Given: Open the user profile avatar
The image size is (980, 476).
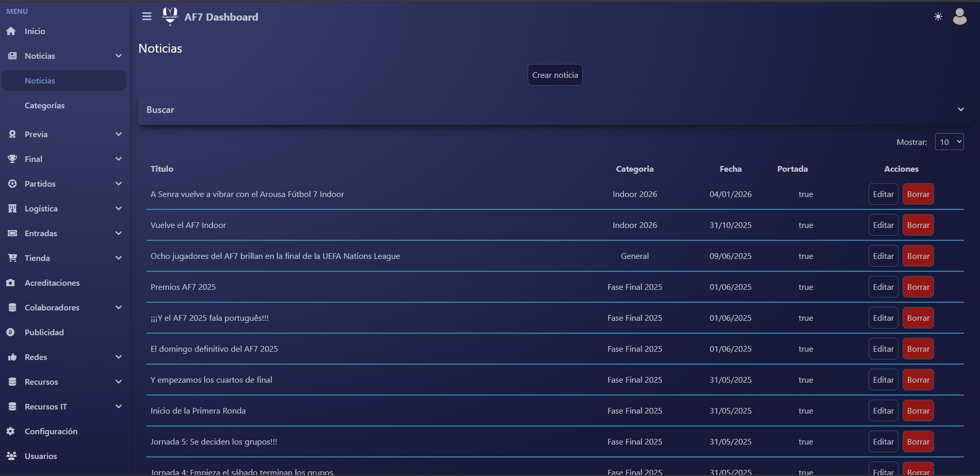Looking at the screenshot, I should [x=960, y=17].
